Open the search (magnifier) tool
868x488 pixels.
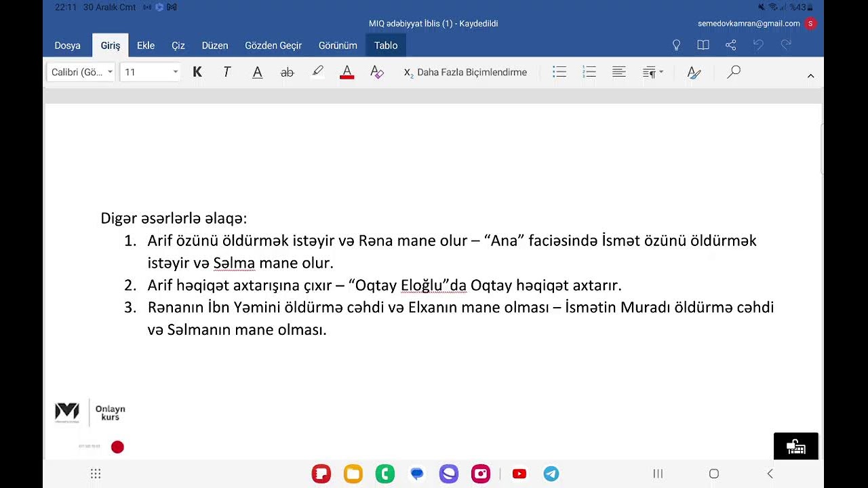point(734,72)
